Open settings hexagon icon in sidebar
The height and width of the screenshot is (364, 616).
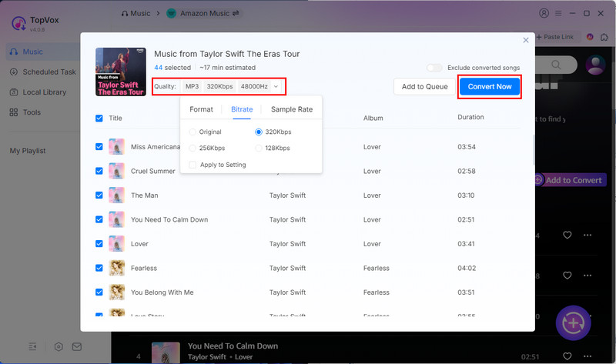click(x=59, y=347)
